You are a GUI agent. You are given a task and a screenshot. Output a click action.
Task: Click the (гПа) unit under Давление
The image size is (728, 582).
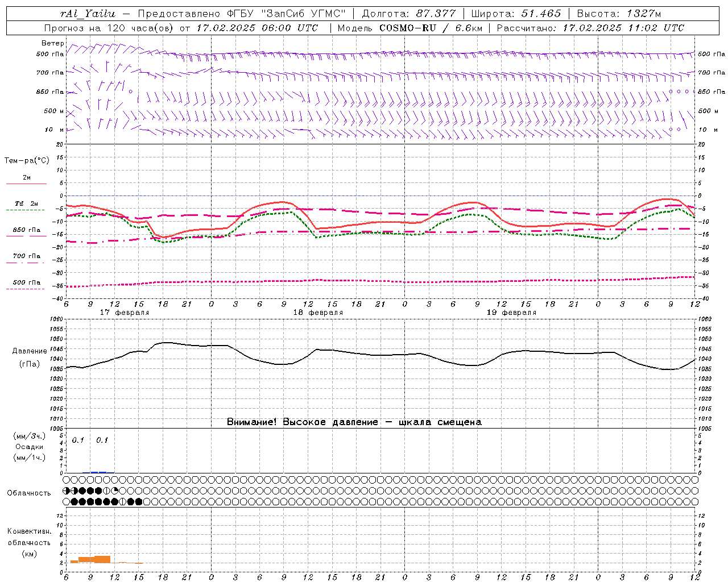30,364
